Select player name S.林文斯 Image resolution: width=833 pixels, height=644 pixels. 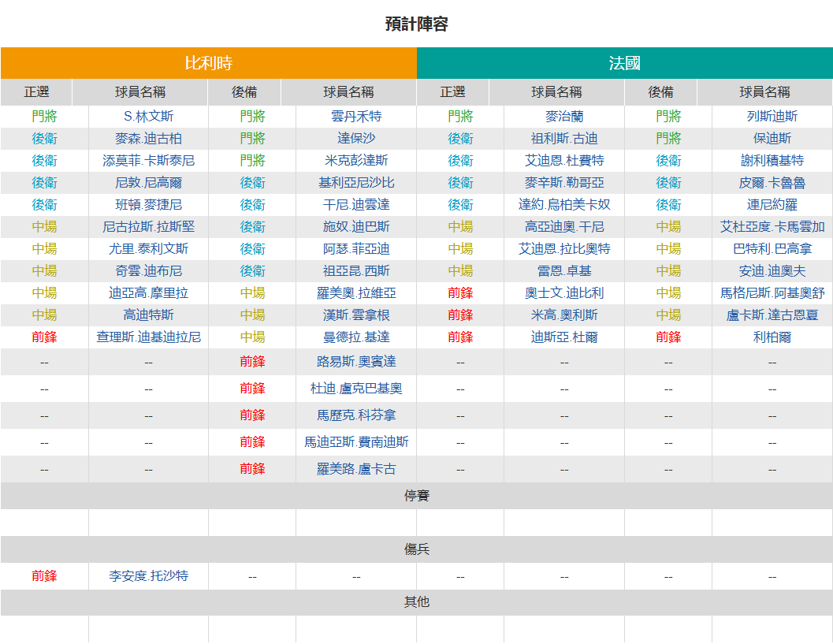148,117
